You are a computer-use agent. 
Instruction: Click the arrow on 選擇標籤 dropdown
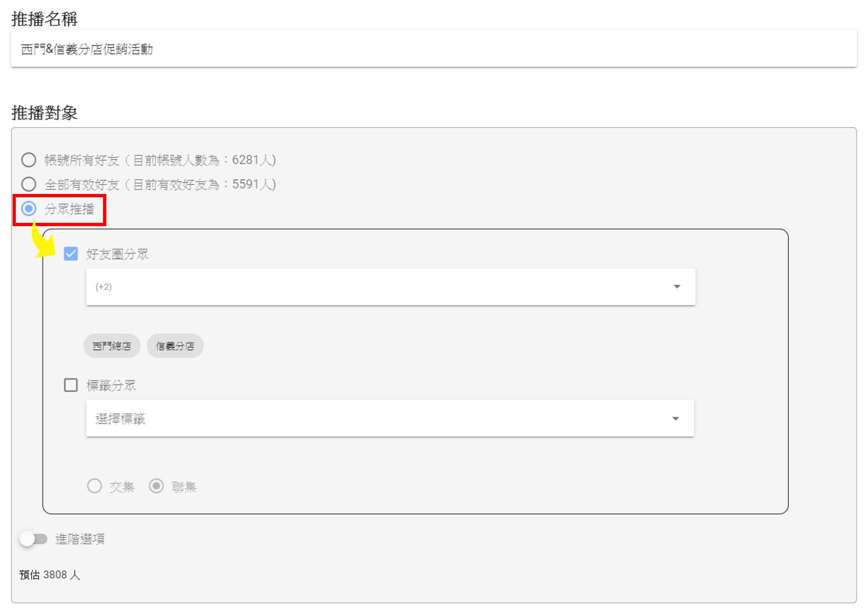point(676,418)
